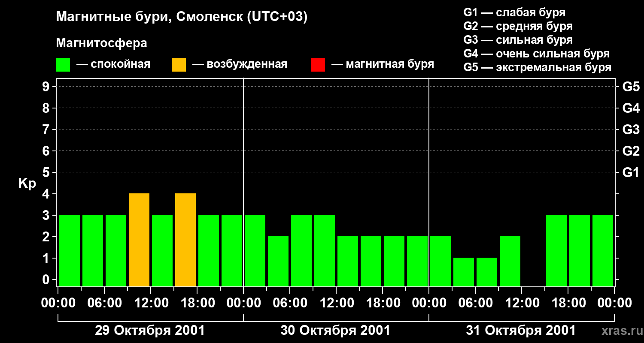Screen dimensions: 644x343
Task: Click the orange 'возбужденная' legend swatch
Action: [x=179, y=65]
